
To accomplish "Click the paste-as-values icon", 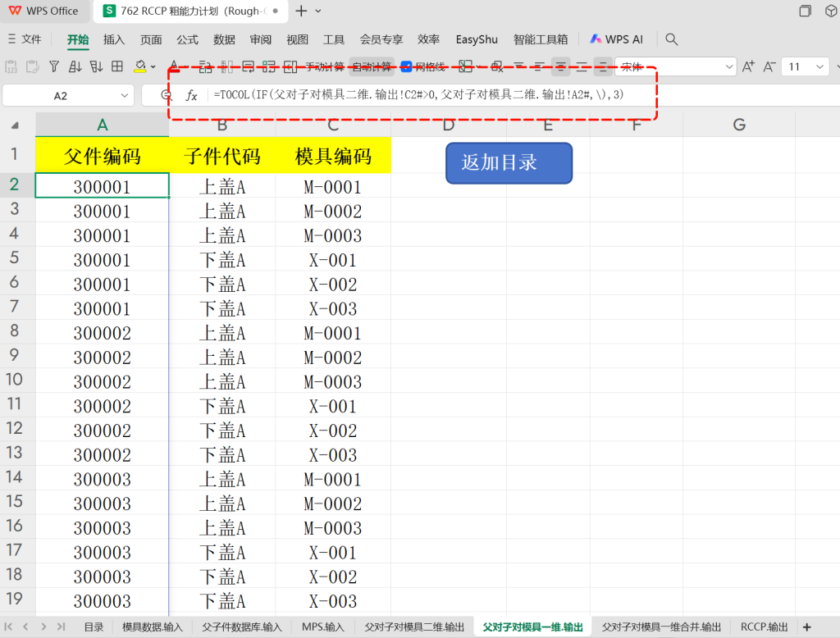I will tap(11, 66).
